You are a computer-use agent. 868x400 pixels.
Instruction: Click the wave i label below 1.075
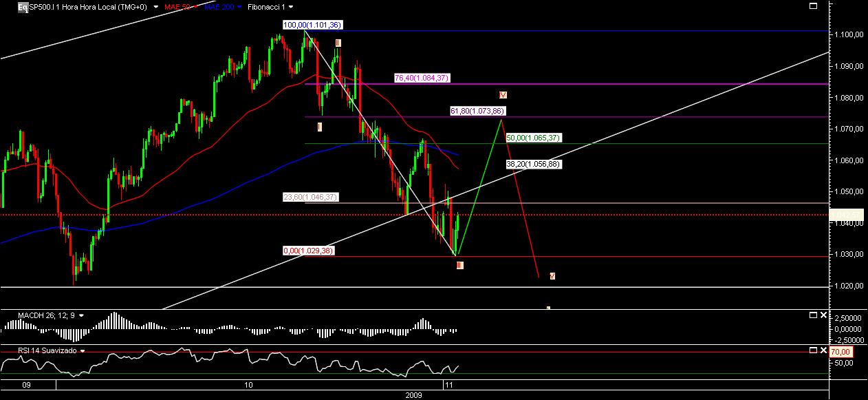(x=320, y=127)
